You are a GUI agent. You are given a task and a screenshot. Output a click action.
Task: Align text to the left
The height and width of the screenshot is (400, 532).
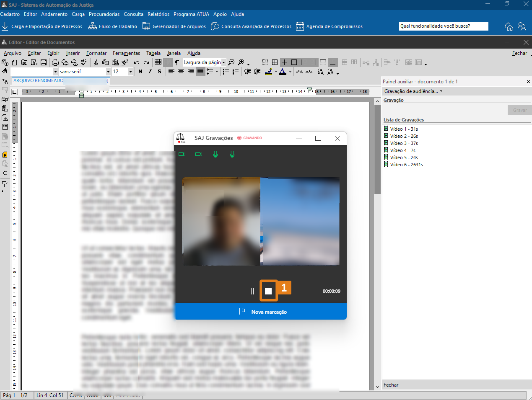click(x=171, y=72)
